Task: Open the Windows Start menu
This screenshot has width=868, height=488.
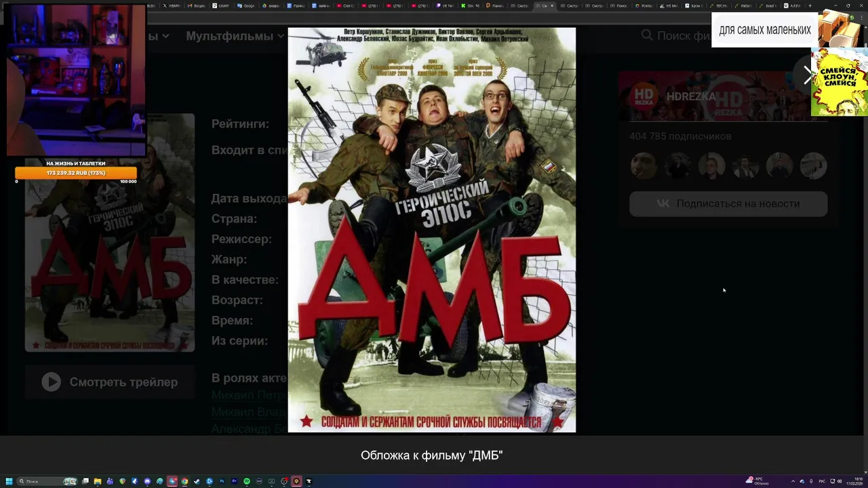Action: point(9,481)
